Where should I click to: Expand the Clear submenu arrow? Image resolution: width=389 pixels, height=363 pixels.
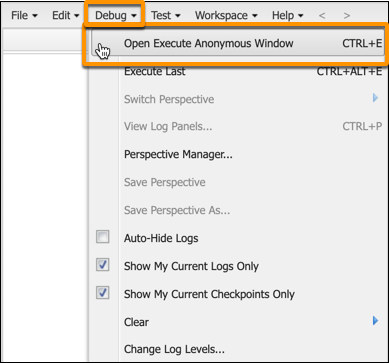click(376, 321)
